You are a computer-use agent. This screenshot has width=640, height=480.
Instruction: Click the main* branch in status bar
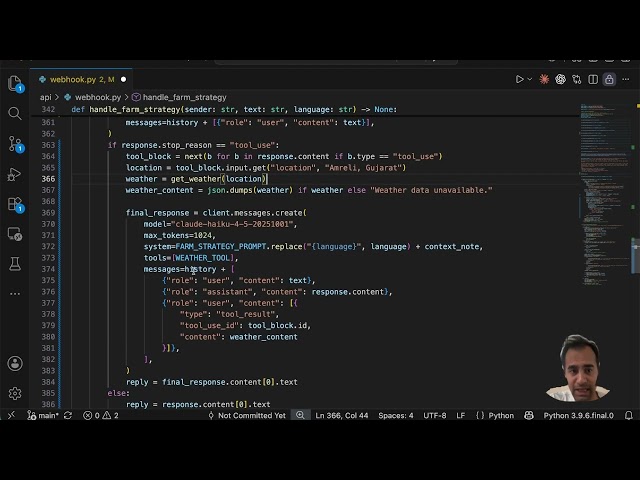(x=43, y=415)
